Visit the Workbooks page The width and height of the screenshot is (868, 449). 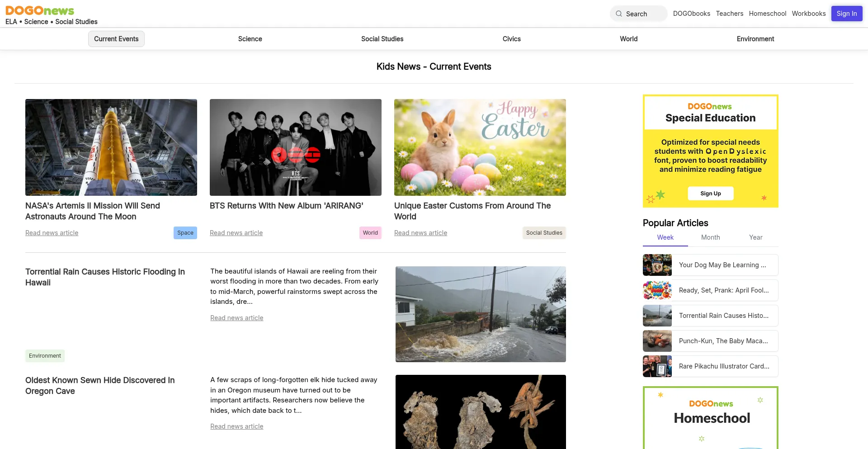(808, 14)
